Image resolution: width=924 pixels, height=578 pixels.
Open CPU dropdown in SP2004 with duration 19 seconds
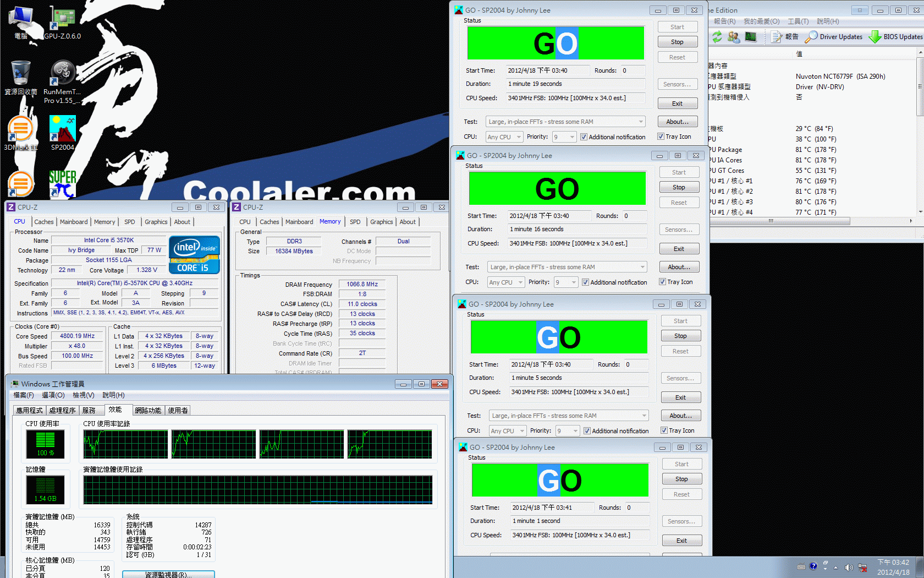[x=505, y=137]
